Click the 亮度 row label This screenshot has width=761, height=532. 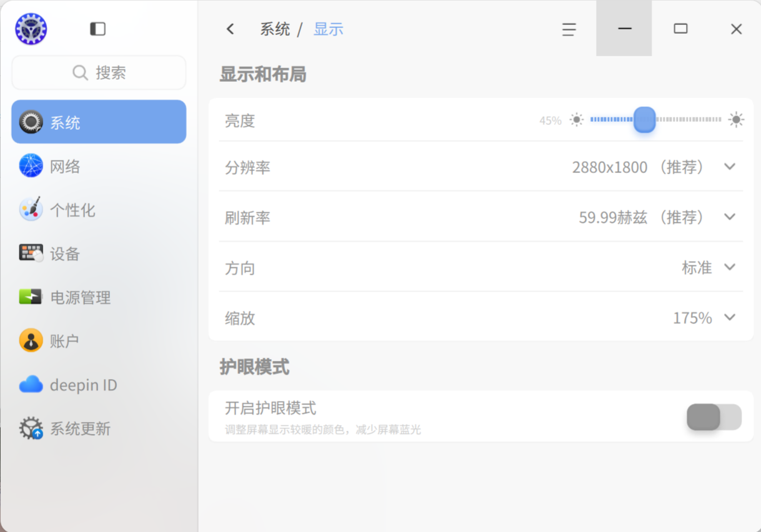coord(240,121)
